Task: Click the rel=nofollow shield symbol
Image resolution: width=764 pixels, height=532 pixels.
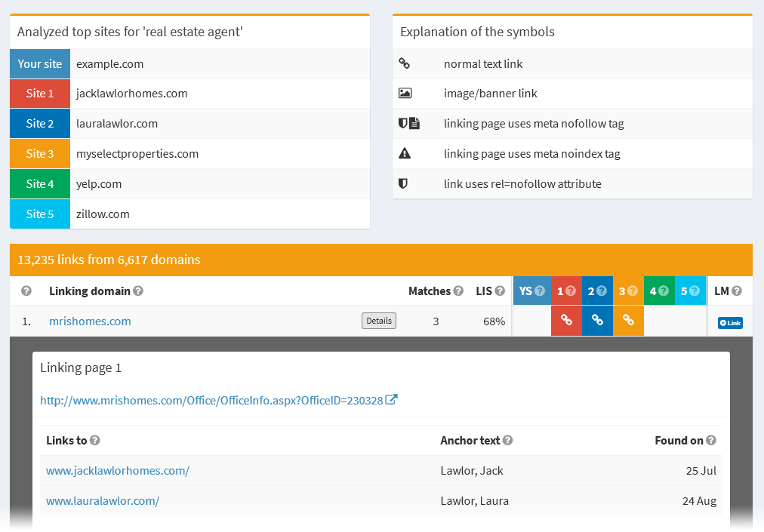Action: coord(405,183)
